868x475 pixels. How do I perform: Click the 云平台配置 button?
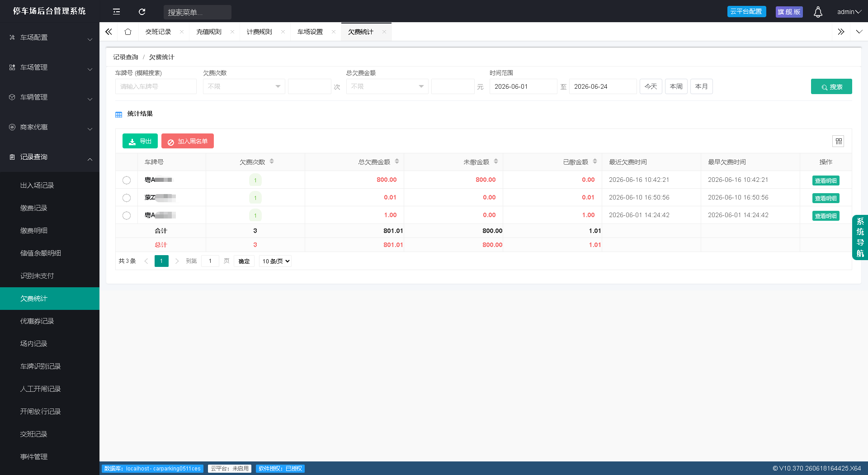pyautogui.click(x=747, y=12)
